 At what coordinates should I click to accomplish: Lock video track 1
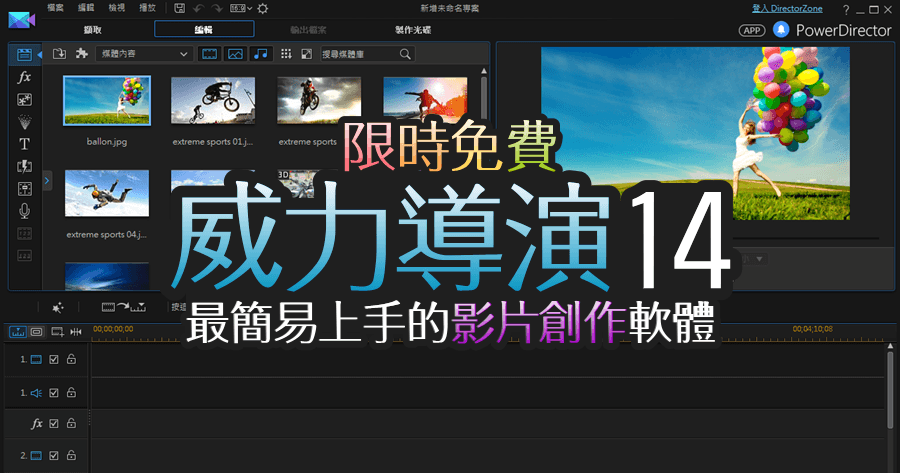[71, 359]
